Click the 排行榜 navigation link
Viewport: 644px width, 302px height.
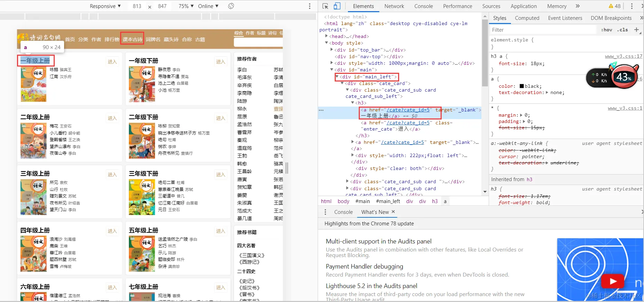[112, 39]
